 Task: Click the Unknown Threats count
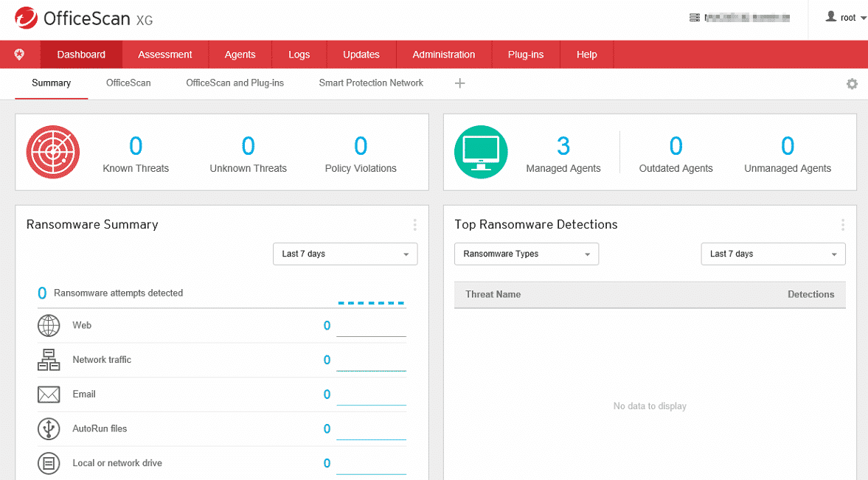tap(248, 146)
